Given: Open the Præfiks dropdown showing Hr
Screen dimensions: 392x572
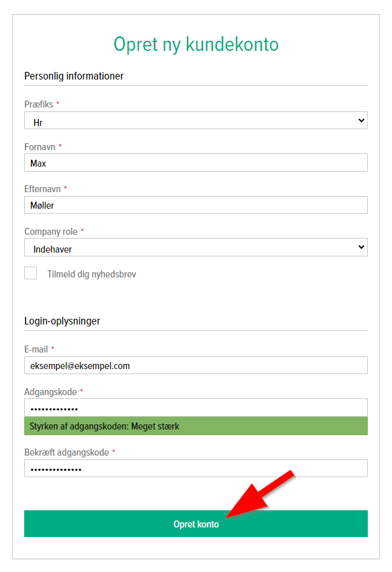Looking at the screenshot, I should (x=195, y=120).
